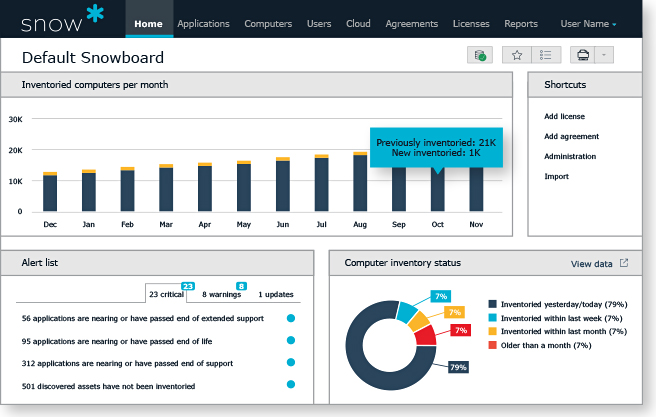Screen dimensions: 656x417
Task: Click the Aug bar in the chart
Action: 360,182
